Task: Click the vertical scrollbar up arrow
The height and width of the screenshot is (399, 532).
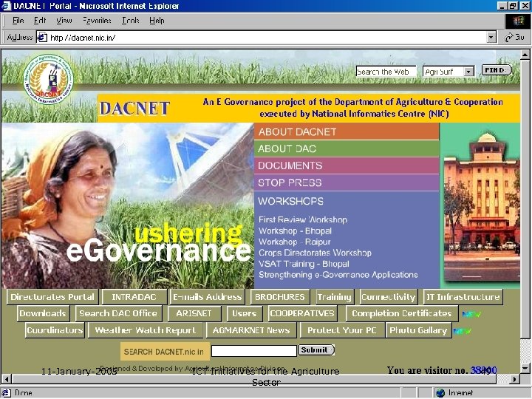Action: coord(525,55)
